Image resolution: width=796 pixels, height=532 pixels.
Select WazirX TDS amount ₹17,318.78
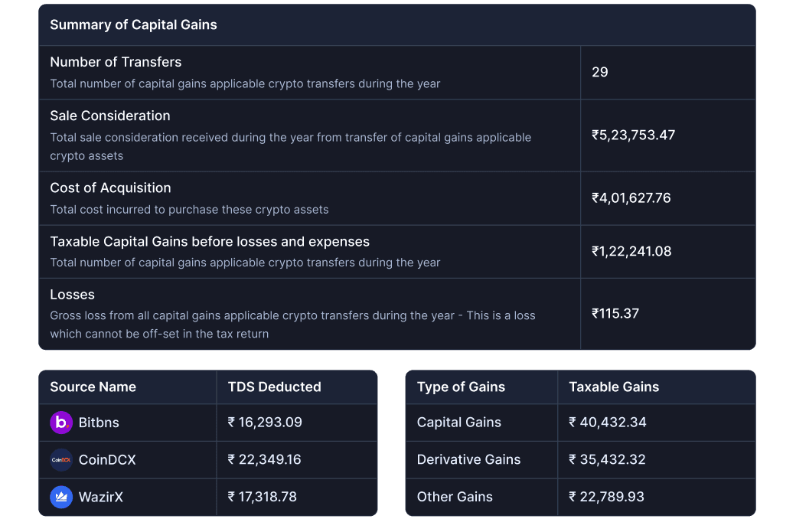(x=263, y=497)
